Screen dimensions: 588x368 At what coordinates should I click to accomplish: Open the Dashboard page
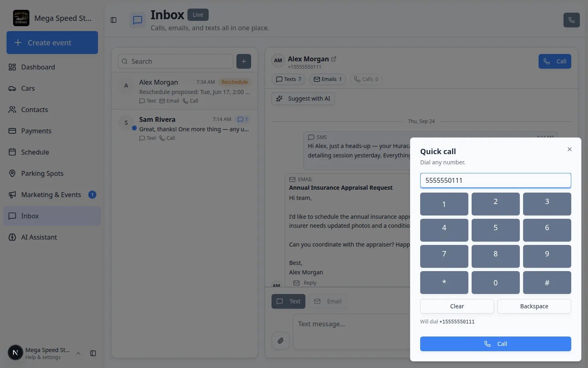tap(52, 67)
